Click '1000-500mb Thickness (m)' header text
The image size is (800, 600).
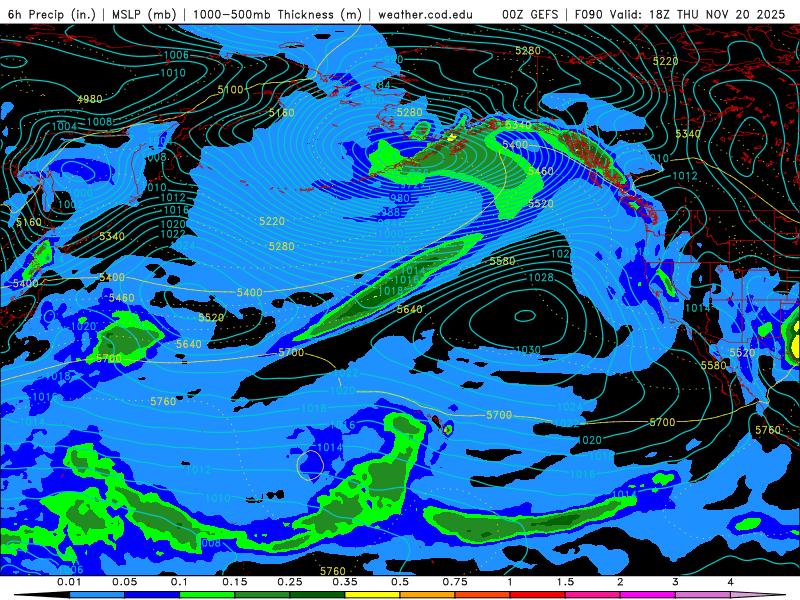tap(277, 14)
